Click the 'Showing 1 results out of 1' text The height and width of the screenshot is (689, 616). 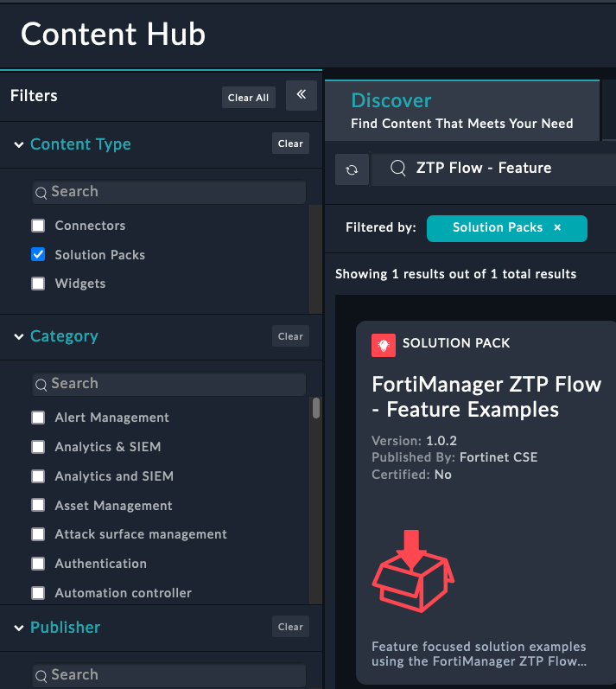[456, 274]
